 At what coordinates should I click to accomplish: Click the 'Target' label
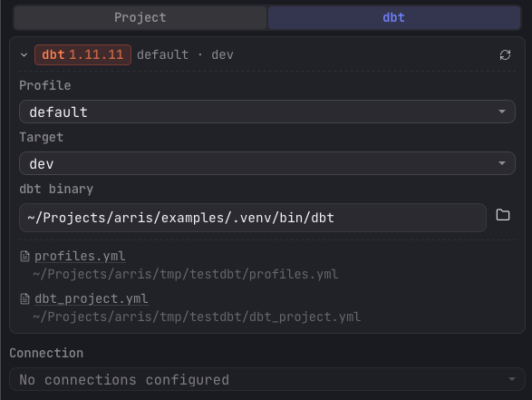point(42,137)
